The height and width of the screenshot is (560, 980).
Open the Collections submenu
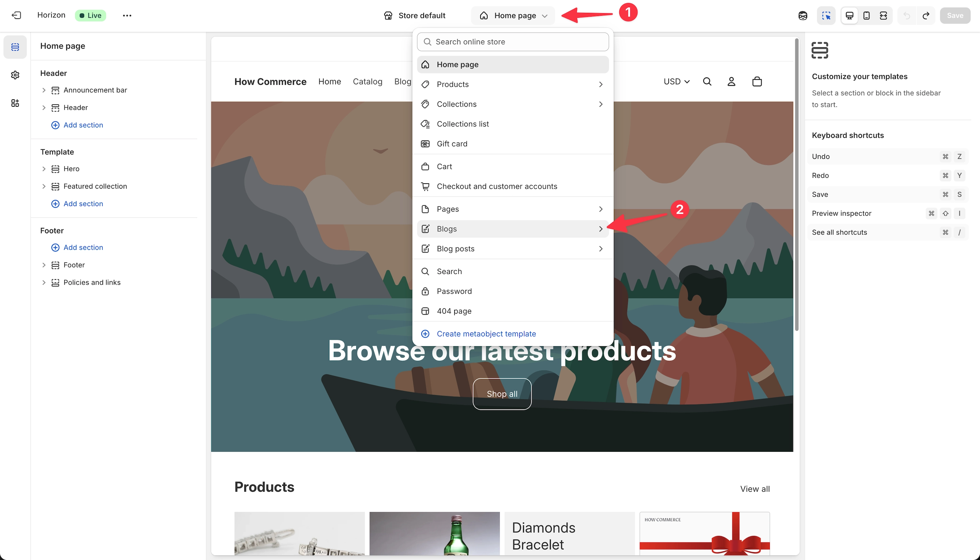pos(513,104)
